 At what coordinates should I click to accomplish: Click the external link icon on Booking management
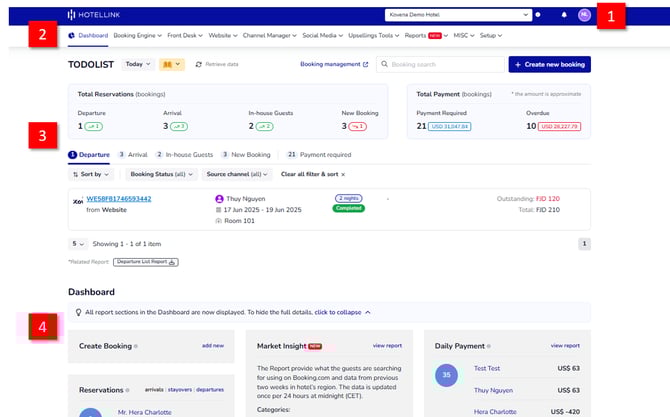pyautogui.click(x=365, y=64)
